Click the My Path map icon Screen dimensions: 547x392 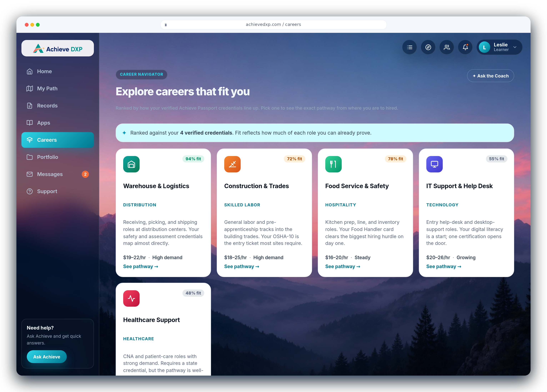29,89
